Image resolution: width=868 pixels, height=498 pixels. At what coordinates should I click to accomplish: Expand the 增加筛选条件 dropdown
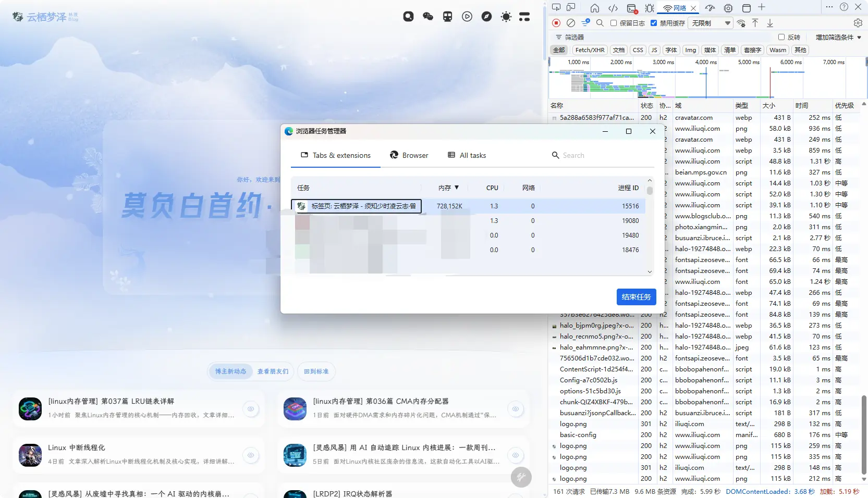[838, 37]
